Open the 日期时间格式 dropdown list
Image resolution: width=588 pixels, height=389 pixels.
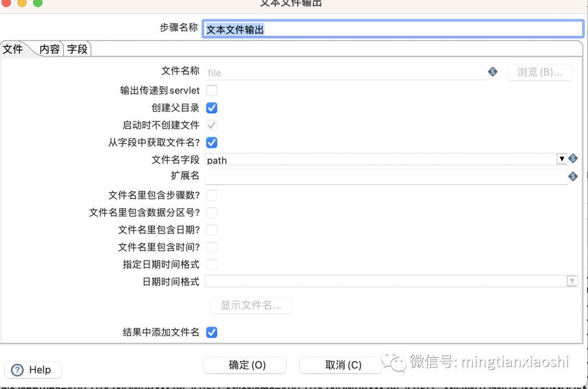coord(572,281)
